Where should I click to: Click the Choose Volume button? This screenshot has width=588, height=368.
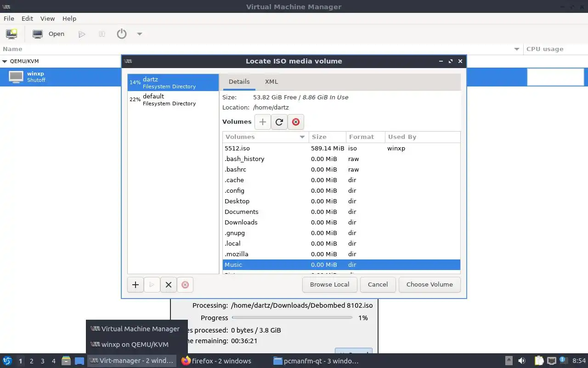coord(430,285)
